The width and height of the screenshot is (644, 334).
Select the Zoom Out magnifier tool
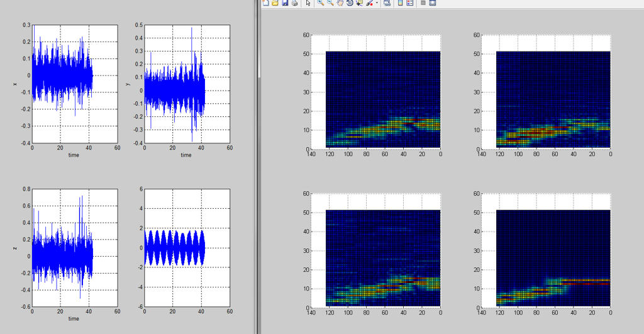pos(330,3)
